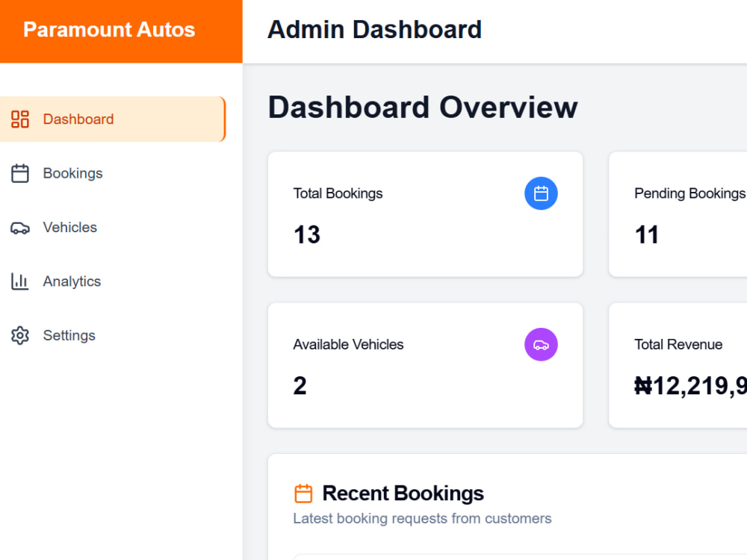Click the purple car icon on Available Vehicles

click(x=541, y=344)
